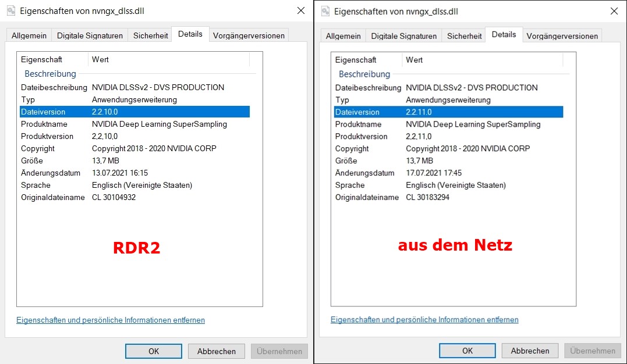Click the file icon in left title bar
627x364 pixels.
pyautogui.click(x=11, y=11)
